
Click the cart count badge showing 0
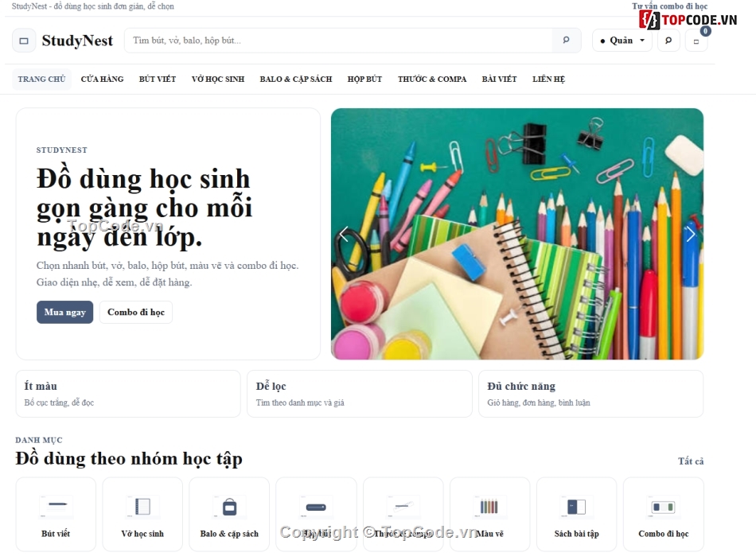coord(705,31)
